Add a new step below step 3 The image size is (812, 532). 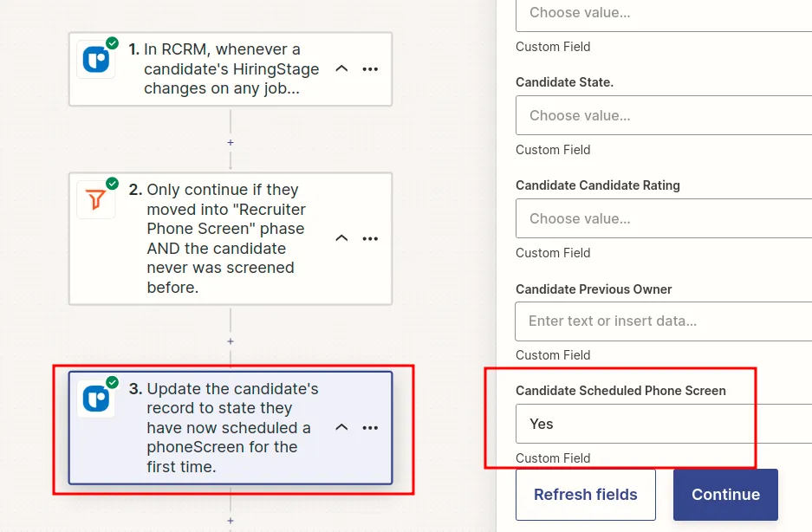point(231,521)
